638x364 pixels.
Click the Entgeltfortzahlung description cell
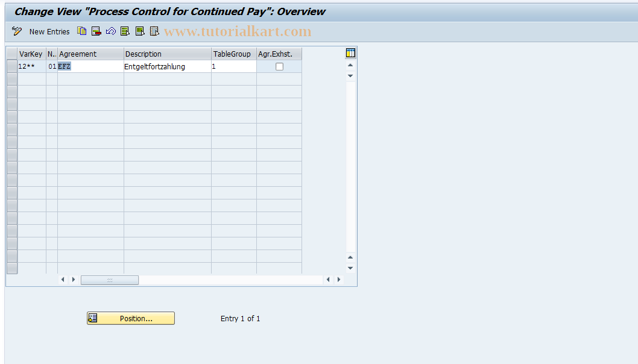[x=167, y=66]
